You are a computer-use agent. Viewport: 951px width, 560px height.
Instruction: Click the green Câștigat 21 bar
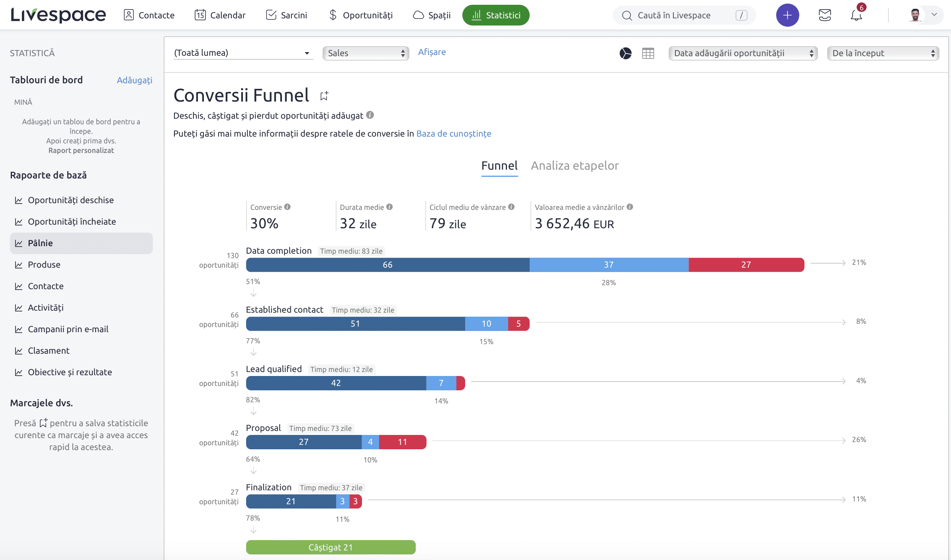[331, 547]
